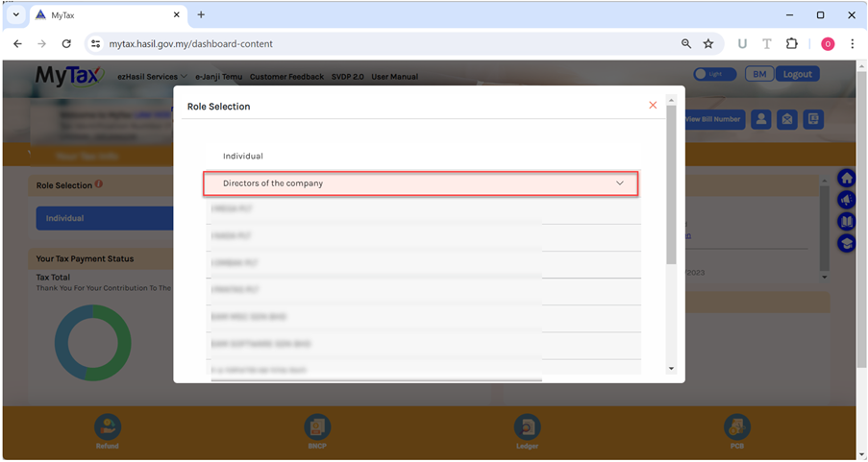Open the Chrome profile avatar
Screen dimensions: 868x462
828,44
